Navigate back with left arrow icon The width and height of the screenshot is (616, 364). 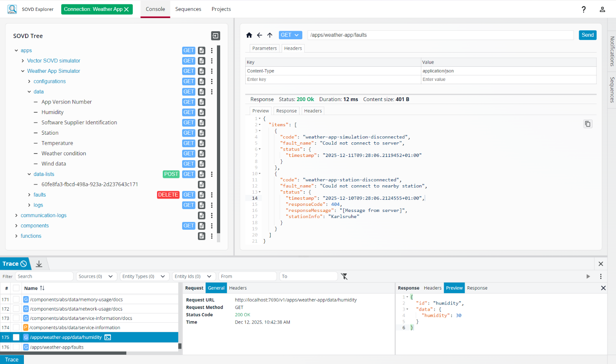pos(259,35)
